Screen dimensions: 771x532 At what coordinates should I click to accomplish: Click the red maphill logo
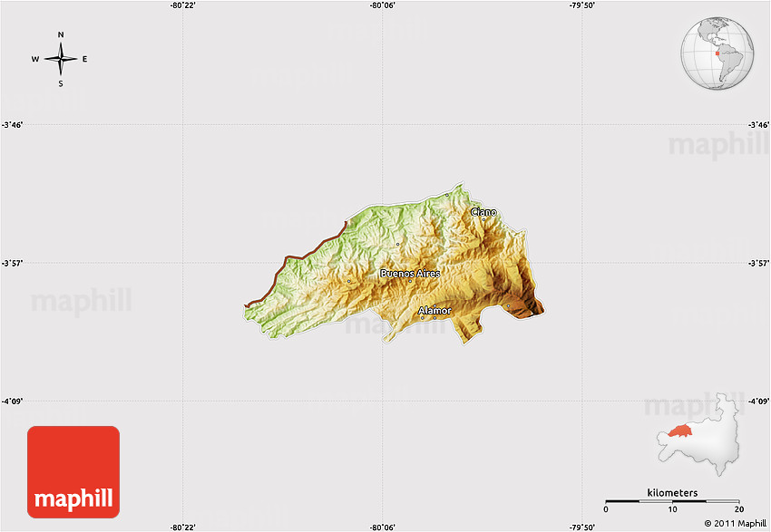tap(73, 472)
